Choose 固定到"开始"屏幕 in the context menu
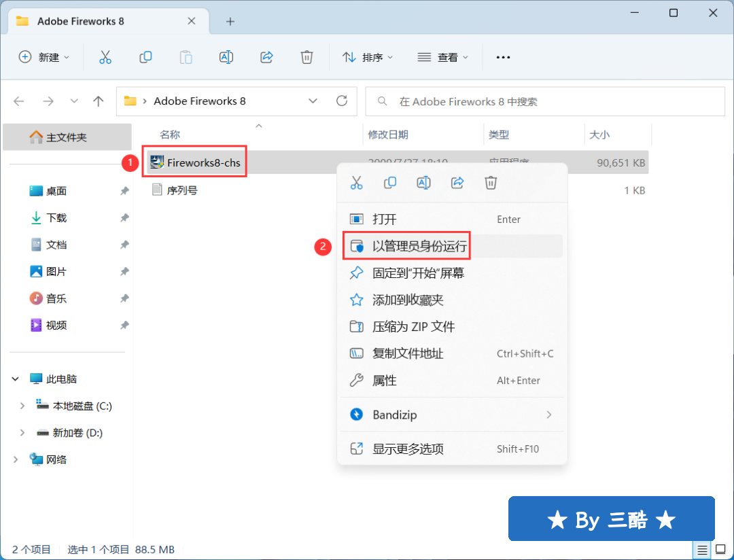 [452, 273]
